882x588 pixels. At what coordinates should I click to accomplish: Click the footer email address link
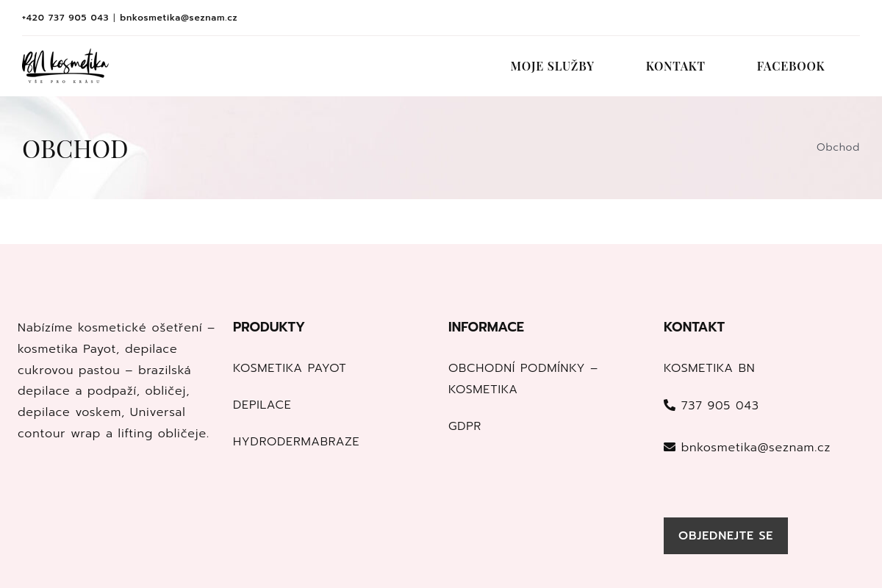[x=755, y=448]
